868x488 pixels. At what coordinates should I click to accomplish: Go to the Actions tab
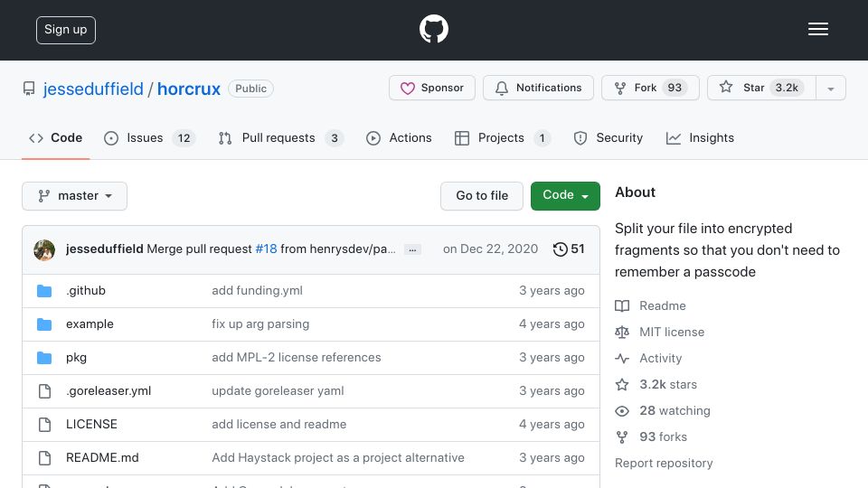[399, 137]
